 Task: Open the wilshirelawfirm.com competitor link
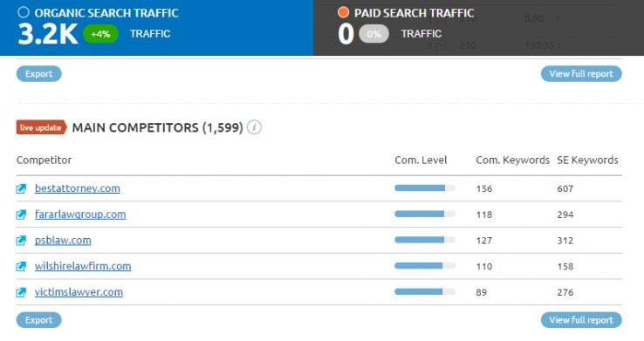[83, 266]
